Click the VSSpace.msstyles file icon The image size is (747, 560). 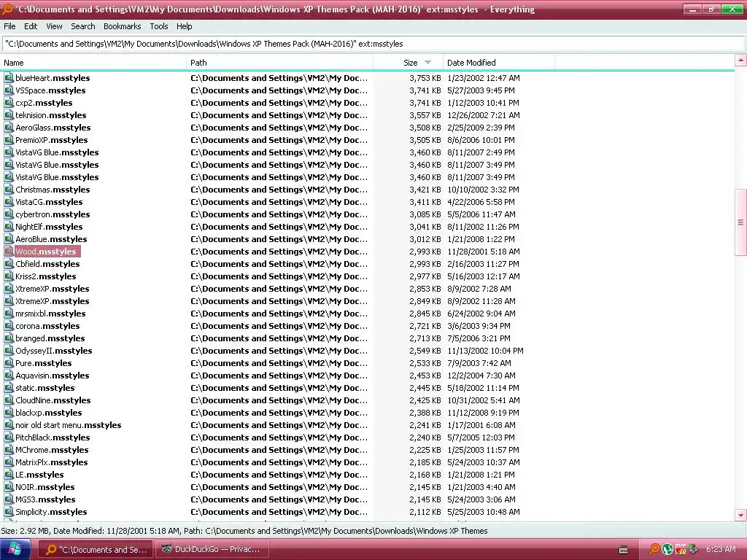pyautogui.click(x=9, y=90)
